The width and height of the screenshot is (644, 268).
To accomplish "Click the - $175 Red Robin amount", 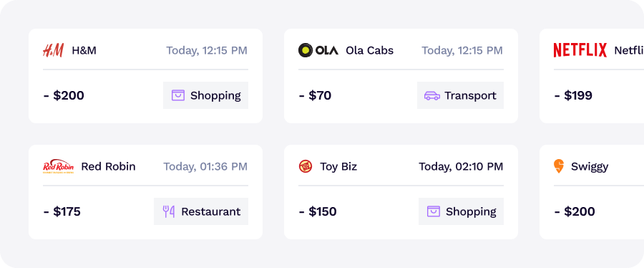I will pyautogui.click(x=62, y=211).
